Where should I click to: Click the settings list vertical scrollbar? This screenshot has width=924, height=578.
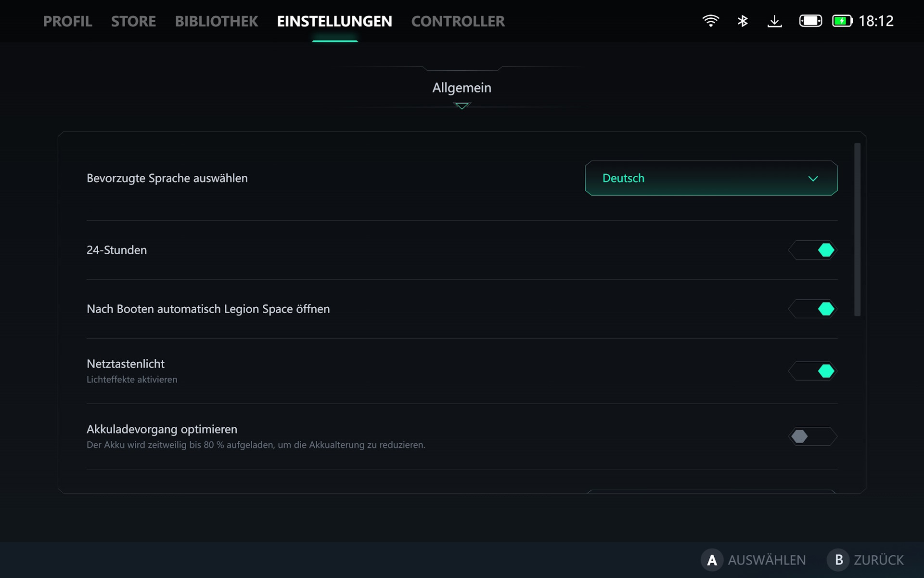857,230
